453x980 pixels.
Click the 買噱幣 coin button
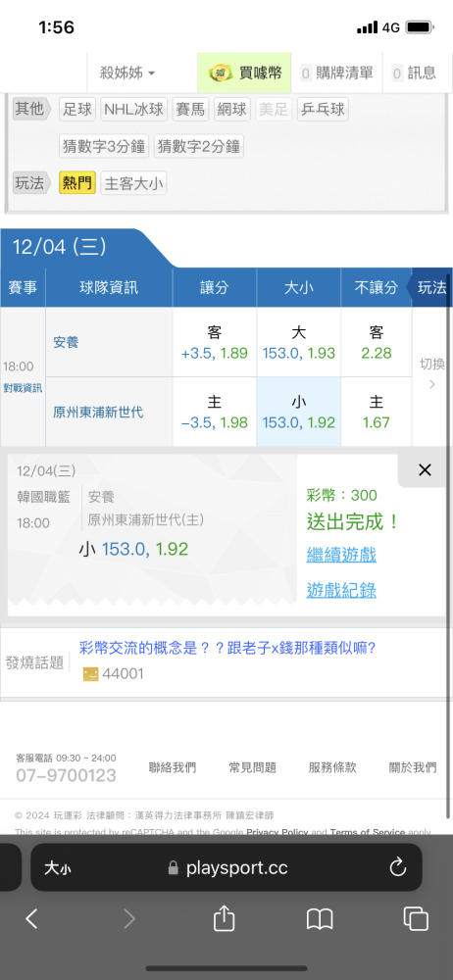click(245, 73)
